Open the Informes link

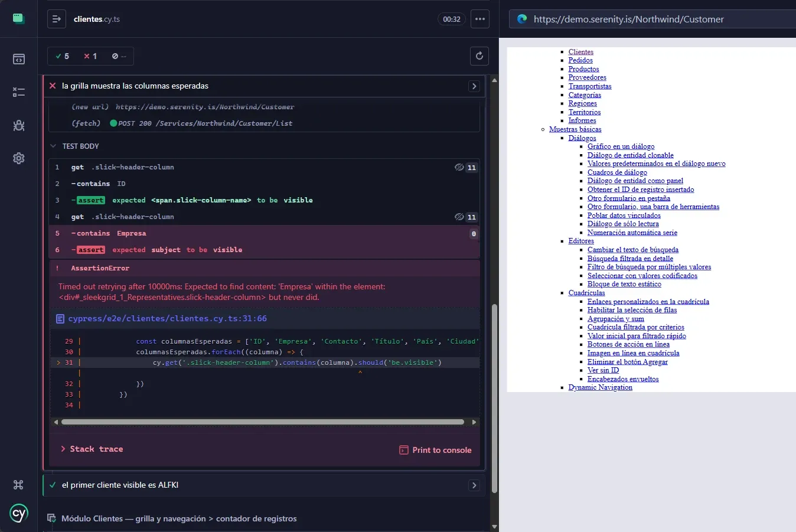(582, 120)
